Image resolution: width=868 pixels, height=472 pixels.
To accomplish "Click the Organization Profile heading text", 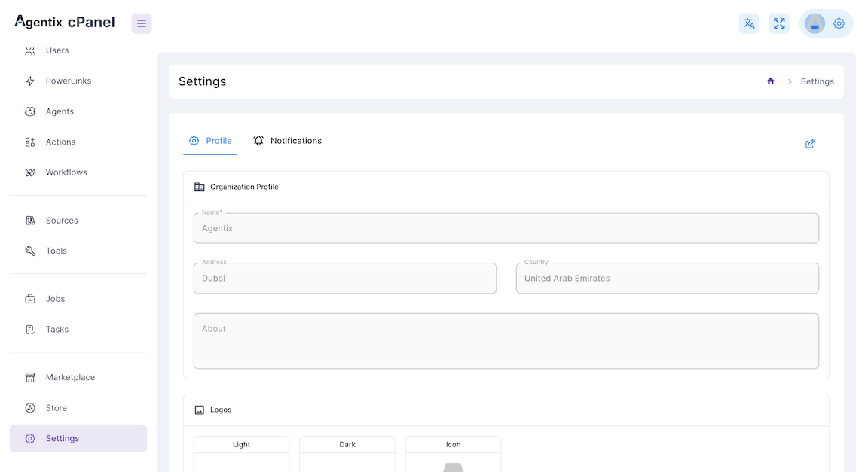I will (x=244, y=187).
